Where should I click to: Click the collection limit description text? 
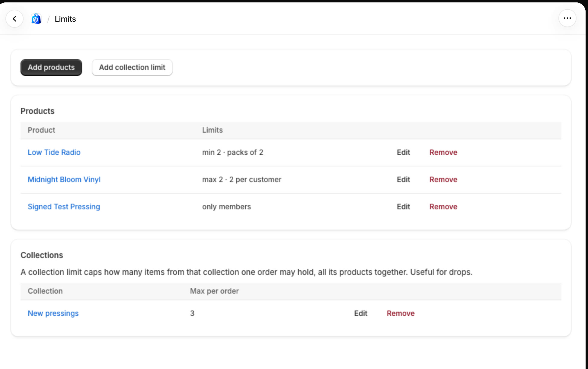(246, 272)
